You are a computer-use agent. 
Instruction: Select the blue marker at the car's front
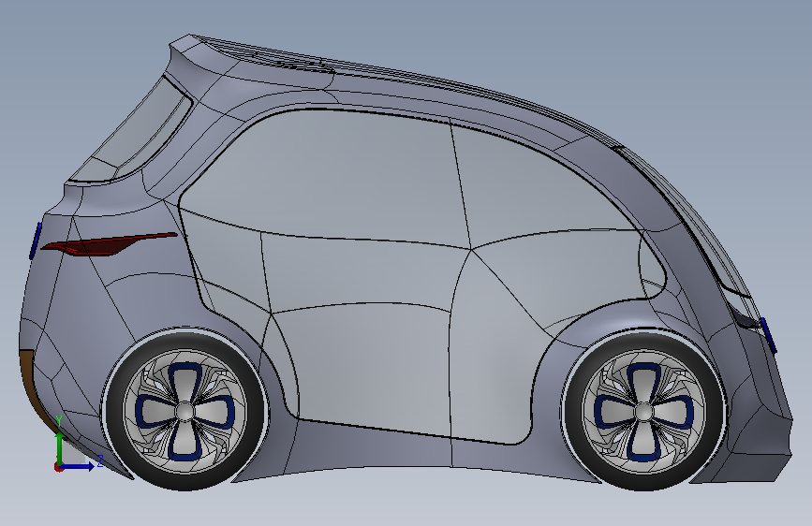click(x=769, y=335)
